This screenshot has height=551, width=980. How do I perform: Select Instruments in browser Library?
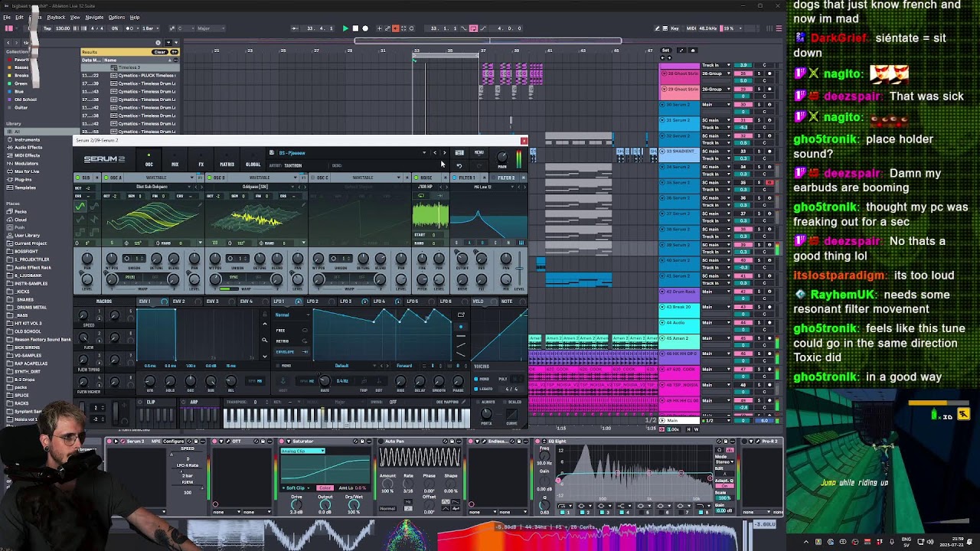click(27, 140)
